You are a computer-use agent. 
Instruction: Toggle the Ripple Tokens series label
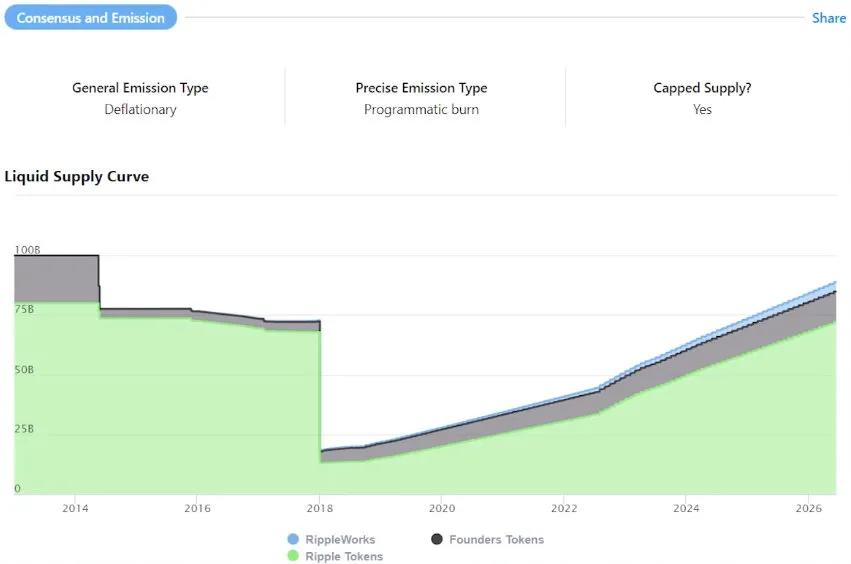tap(344, 556)
